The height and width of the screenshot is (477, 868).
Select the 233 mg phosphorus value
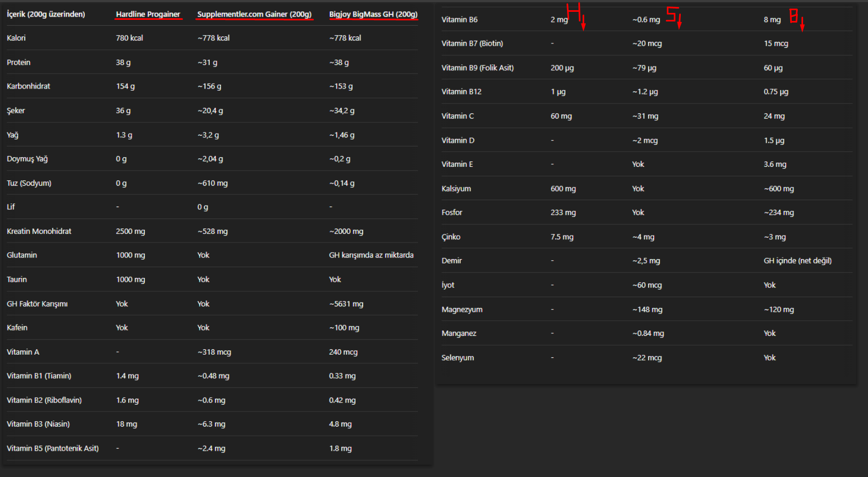click(x=563, y=212)
